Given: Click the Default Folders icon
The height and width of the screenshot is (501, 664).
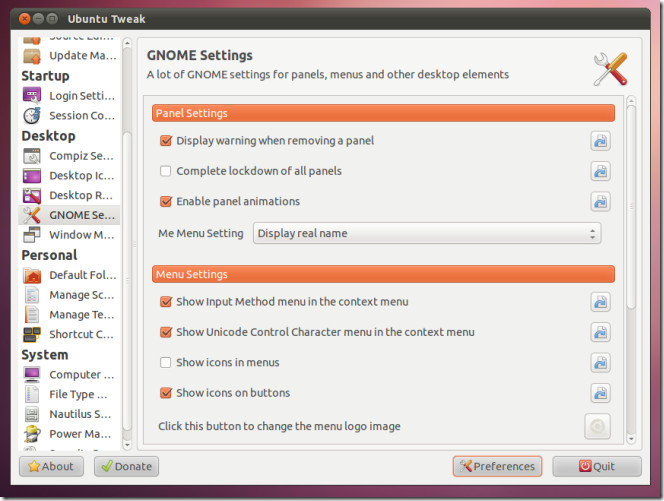Looking at the screenshot, I should 32,275.
